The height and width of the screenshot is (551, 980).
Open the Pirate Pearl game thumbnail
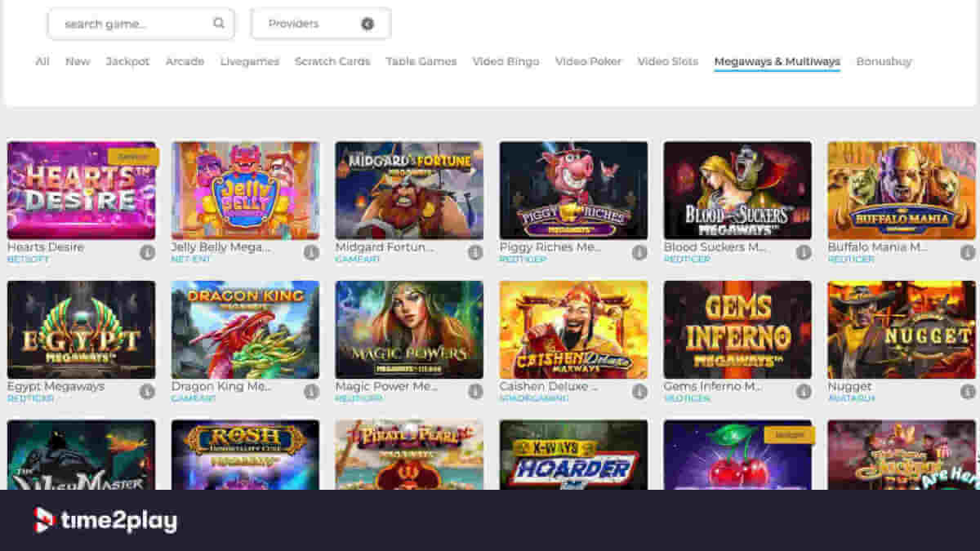409,455
